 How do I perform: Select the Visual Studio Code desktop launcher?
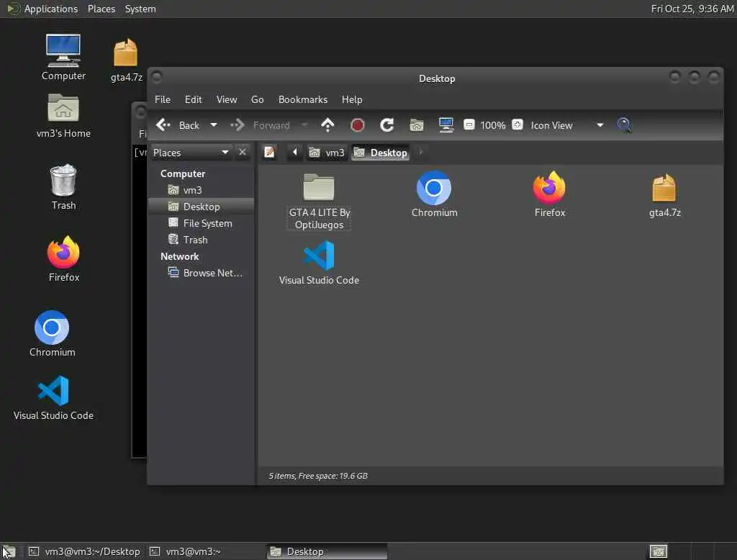point(53,397)
